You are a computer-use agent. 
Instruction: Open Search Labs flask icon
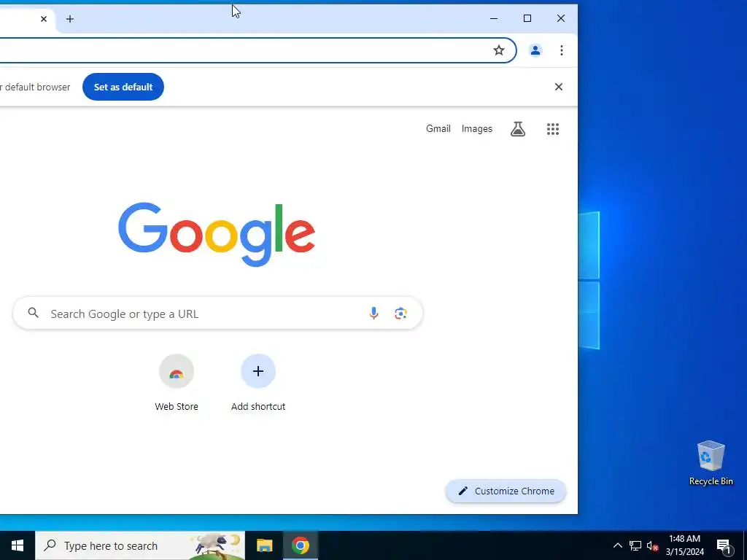pyautogui.click(x=518, y=128)
